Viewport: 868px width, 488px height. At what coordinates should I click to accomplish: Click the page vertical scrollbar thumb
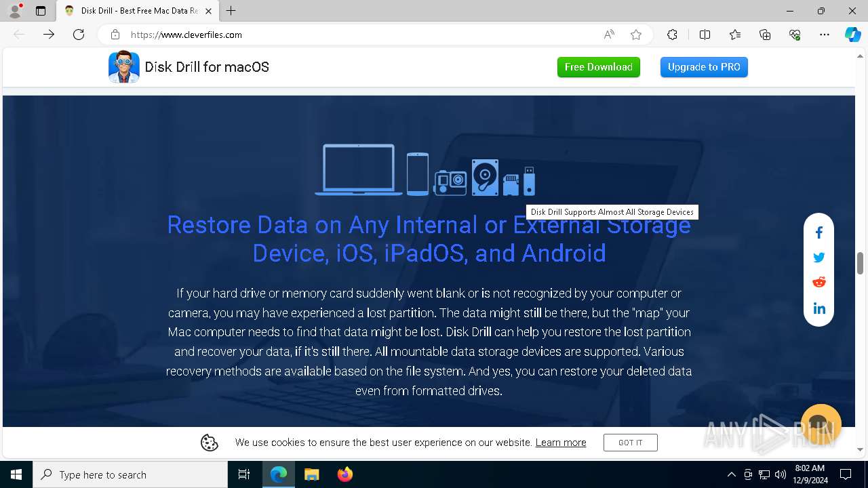(861, 263)
